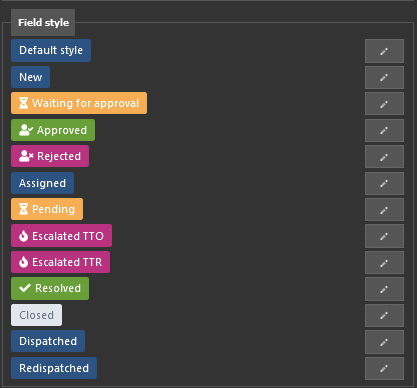
Task: Edit the Default style with pencil icon
Action: [384, 51]
